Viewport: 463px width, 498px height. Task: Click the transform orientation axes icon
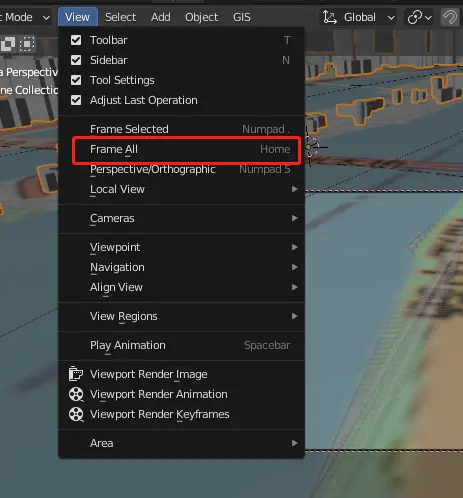[x=330, y=17]
